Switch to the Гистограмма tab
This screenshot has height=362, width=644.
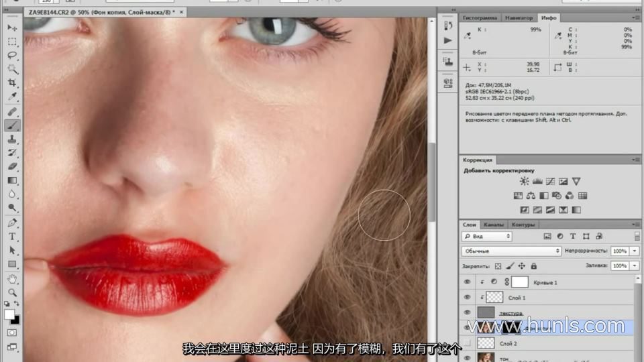click(x=480, y=17)
